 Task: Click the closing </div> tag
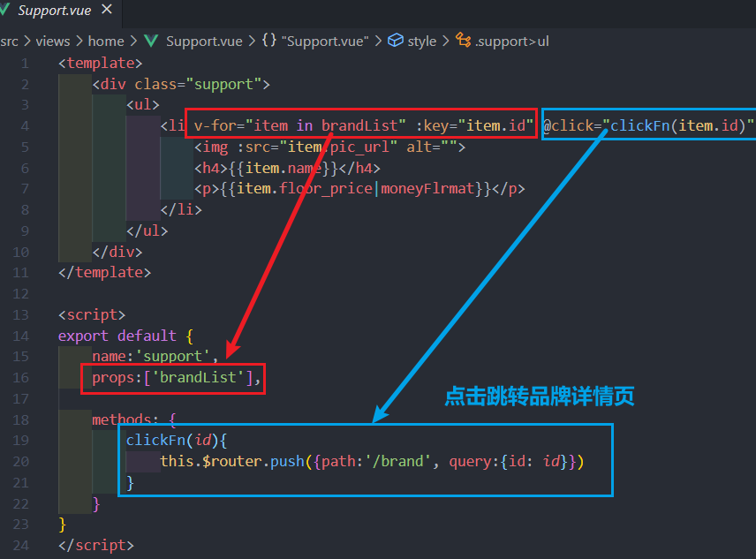pyautogui.click(x=117, y=252)
